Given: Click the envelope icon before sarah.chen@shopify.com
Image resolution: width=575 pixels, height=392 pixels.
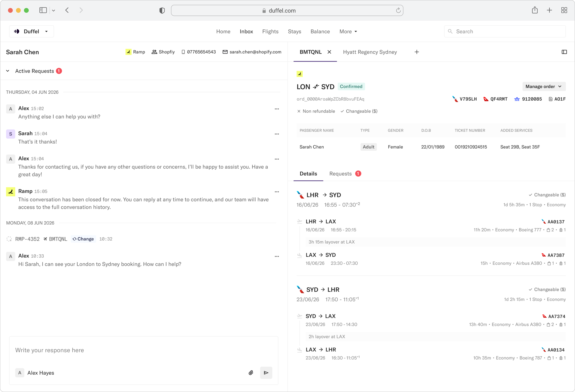Looking at the screenshot, I should pyautogui.click(x=225, y=52).
